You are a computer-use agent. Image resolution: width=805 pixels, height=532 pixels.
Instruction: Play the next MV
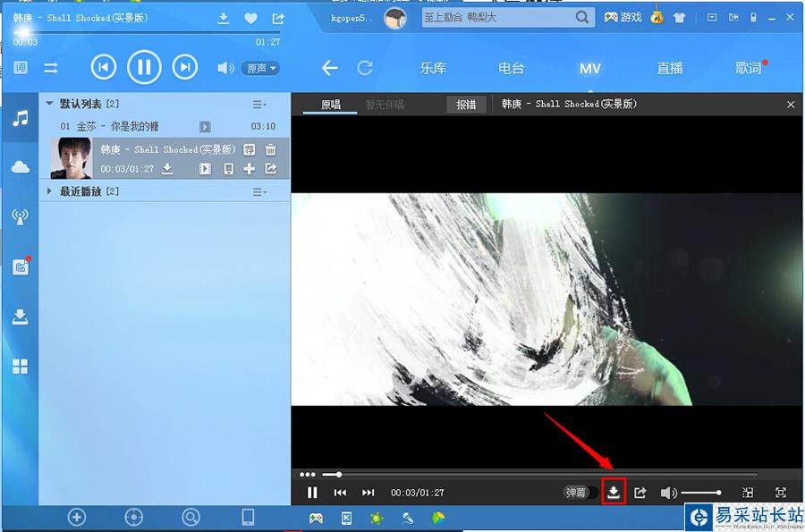pos(369,493)
